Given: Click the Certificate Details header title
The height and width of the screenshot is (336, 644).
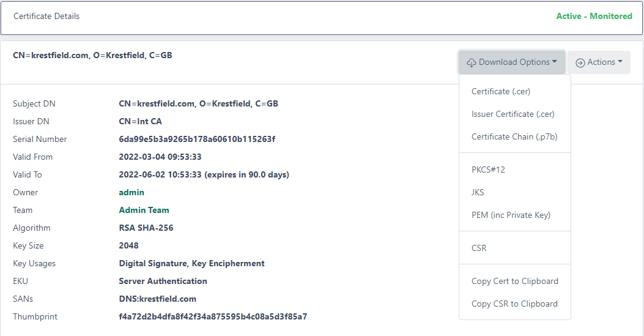Looking at the screenshot, I should click(46, 17).
